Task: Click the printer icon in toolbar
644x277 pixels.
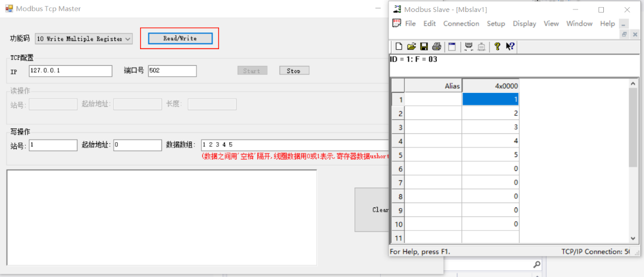Action: tap(437, 47)
